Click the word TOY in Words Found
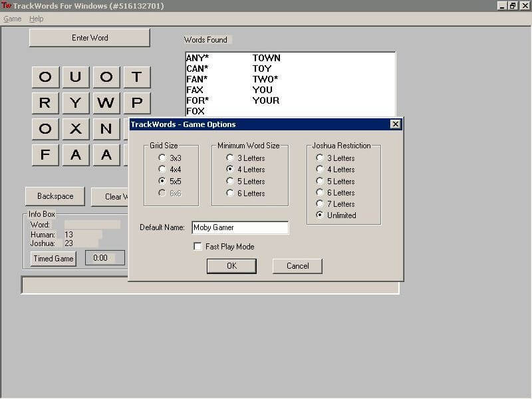The width and height of the screenshot is (532, 399). (262, 68)
